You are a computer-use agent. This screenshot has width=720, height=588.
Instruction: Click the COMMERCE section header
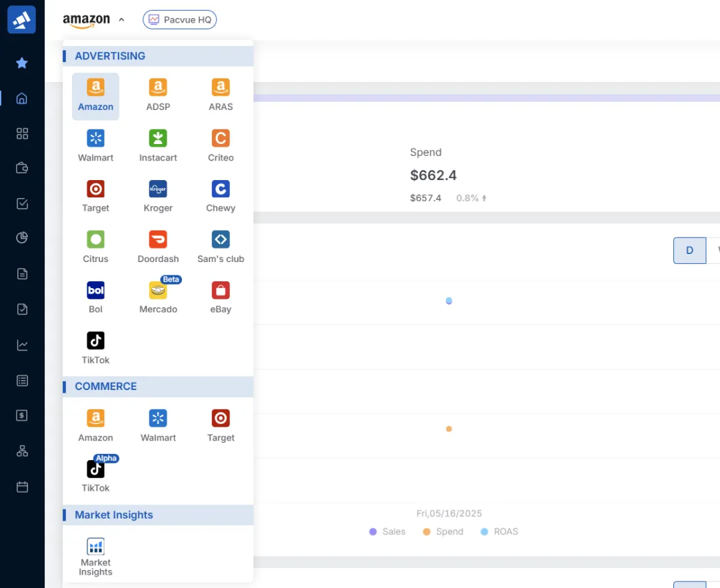[158, 387]
